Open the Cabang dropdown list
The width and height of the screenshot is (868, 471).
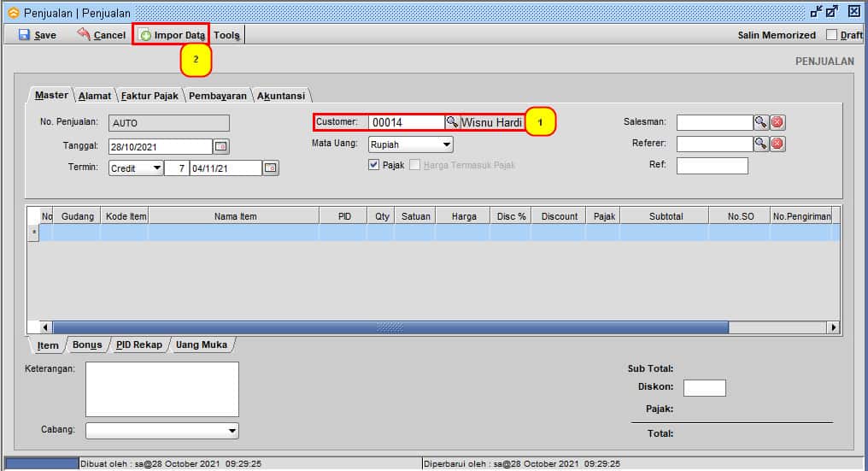[232, 431]
